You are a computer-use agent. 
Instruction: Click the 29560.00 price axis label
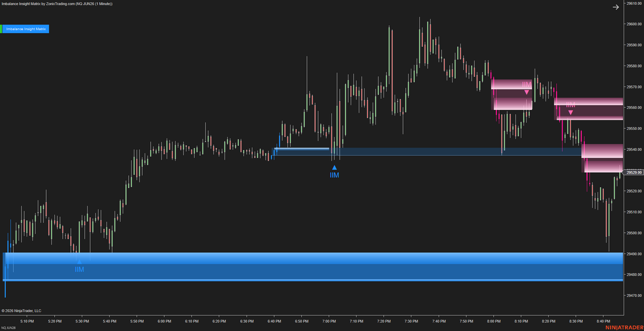(634, 108)
